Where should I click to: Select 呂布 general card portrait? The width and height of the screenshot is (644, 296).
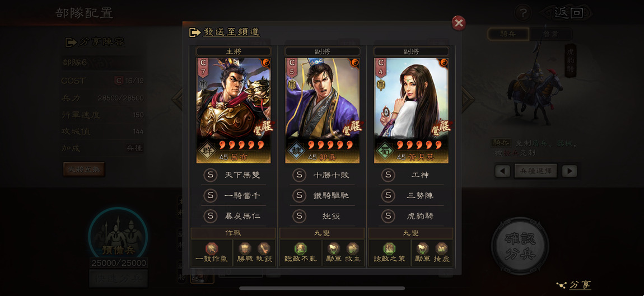(234, 110)
